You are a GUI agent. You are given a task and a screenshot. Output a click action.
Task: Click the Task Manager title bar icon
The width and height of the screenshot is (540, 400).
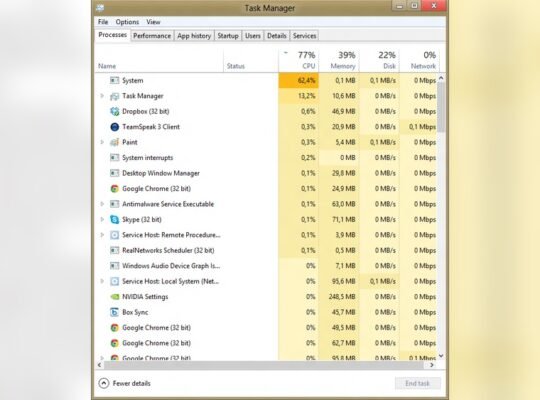[100, 8]
